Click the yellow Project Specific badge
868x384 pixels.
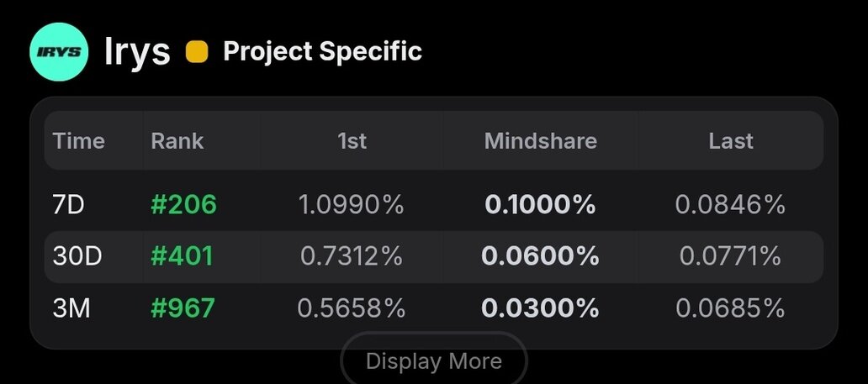coord(196,52)
